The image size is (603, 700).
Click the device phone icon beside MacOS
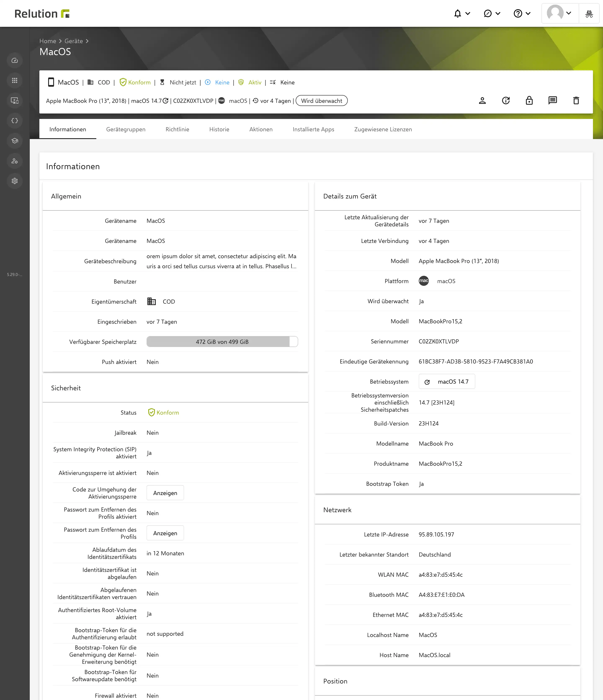click(51, 83)
